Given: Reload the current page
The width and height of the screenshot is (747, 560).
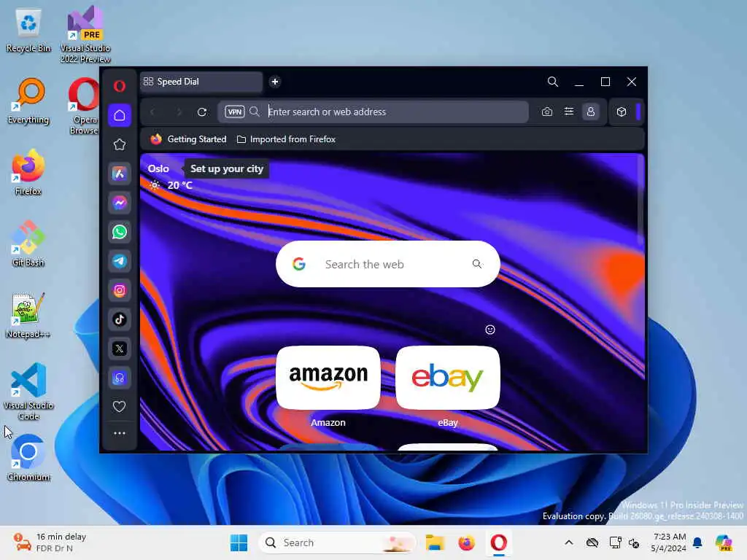Looking at the screenshot, I should (x=202, y=112).
